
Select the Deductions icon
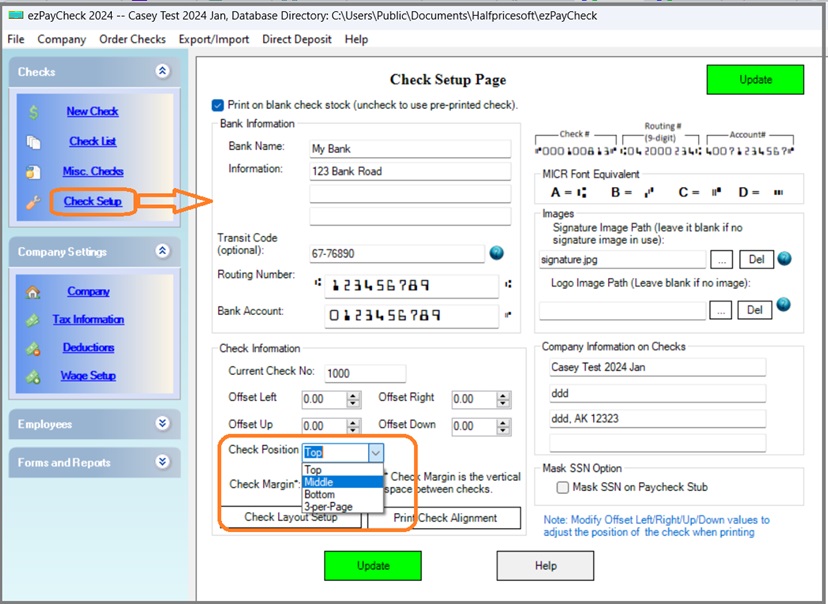32,347
